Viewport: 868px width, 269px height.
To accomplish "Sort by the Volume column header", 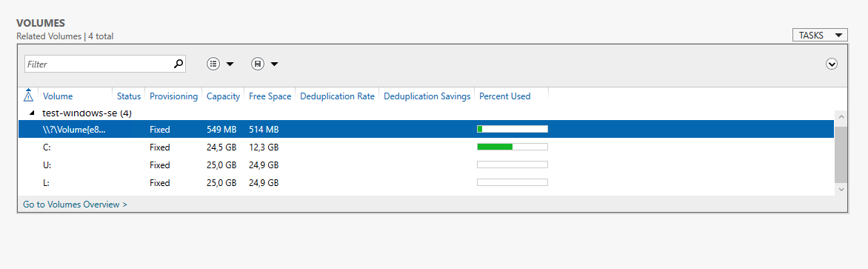I will click(58, 96).
